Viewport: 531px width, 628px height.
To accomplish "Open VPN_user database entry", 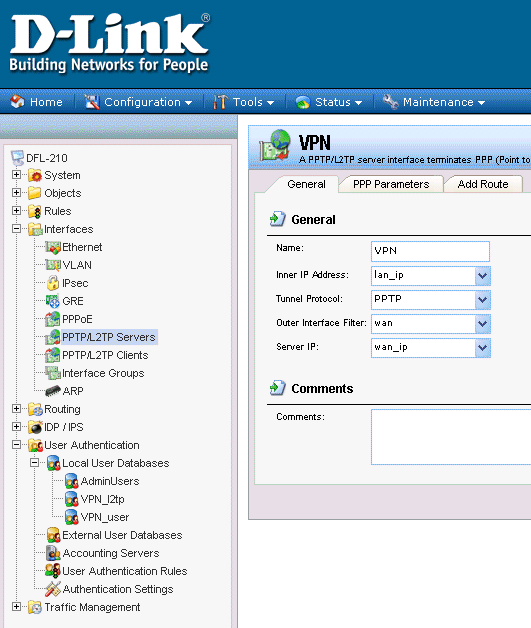I will (105, 517).
